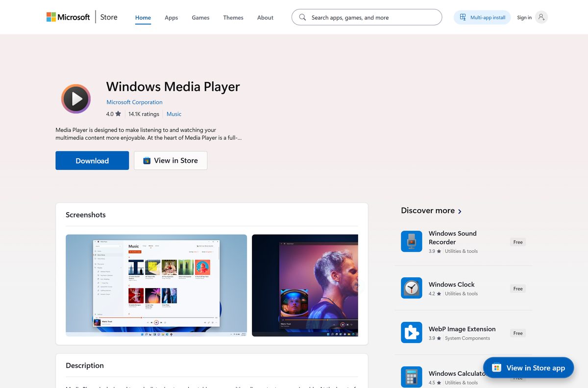Click the Free badge for Windows Sound Recorder
The width and height of the screenshot is (588, 388).
point(518,242)
